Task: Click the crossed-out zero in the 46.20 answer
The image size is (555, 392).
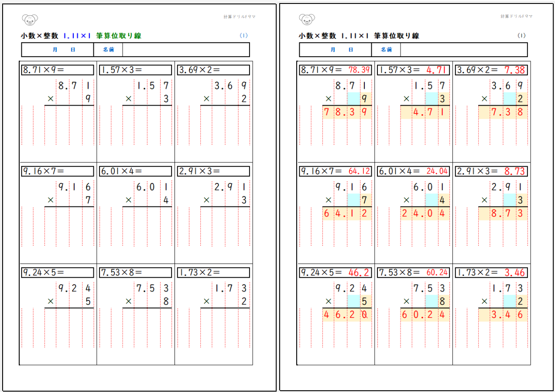Action: click(x=365, y=315)
